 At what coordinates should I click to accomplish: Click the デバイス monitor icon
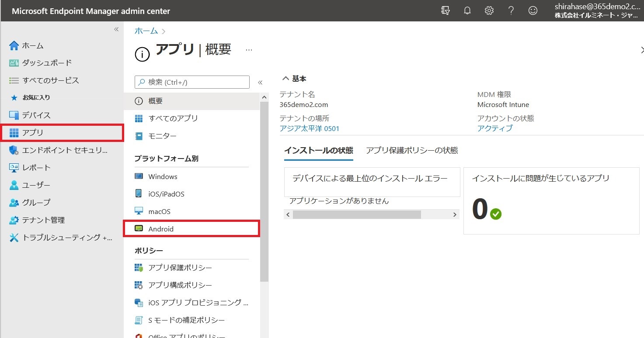click(x=14, y=115)
